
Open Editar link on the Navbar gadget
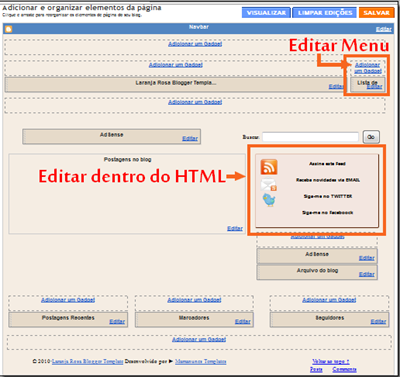point(384,29)
